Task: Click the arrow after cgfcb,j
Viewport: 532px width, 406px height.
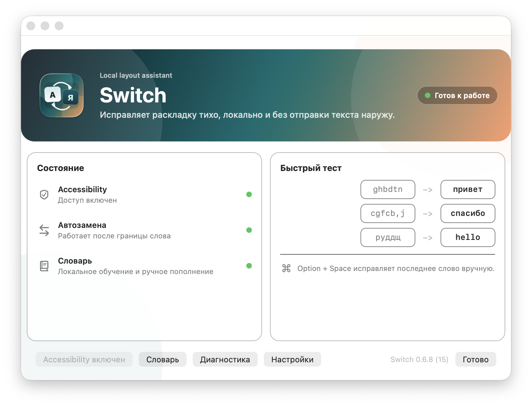Action: coord(428,214)
